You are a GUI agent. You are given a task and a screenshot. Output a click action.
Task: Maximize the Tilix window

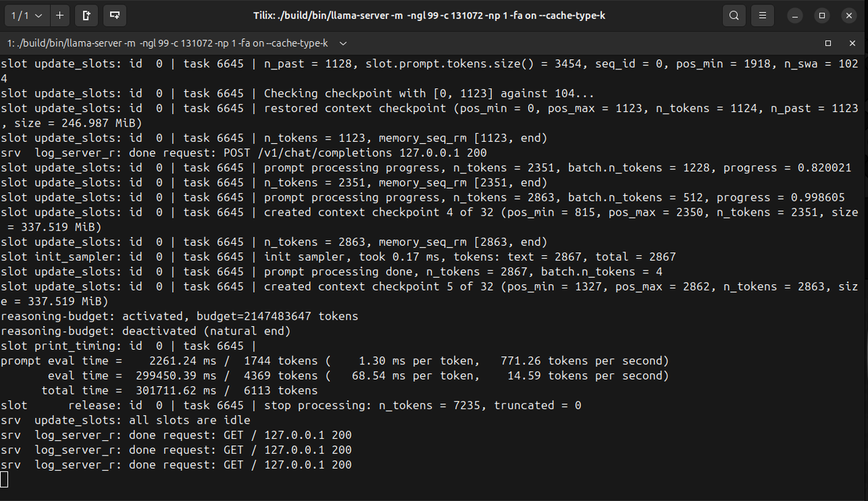click(822, 15)
